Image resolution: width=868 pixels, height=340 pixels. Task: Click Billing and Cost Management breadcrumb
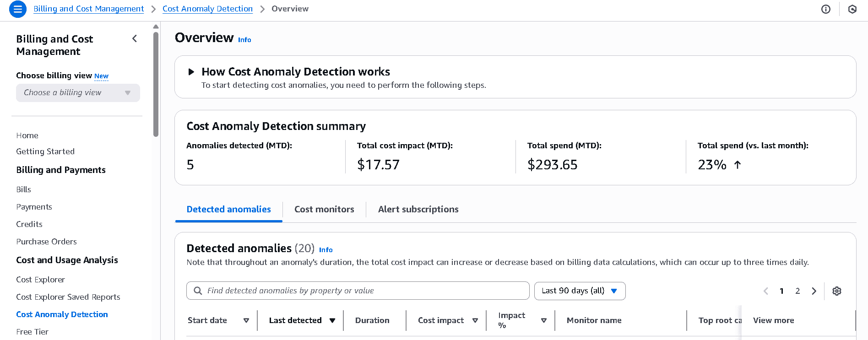[88, 9]
